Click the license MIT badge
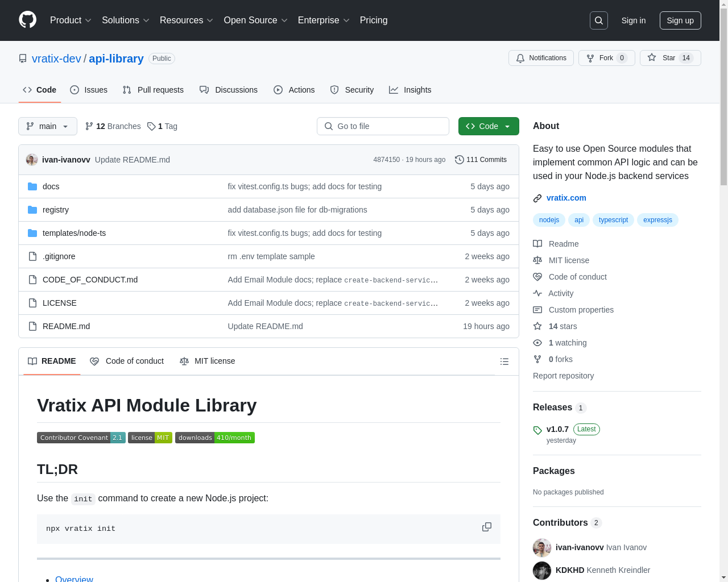 (x=150, y=438)
